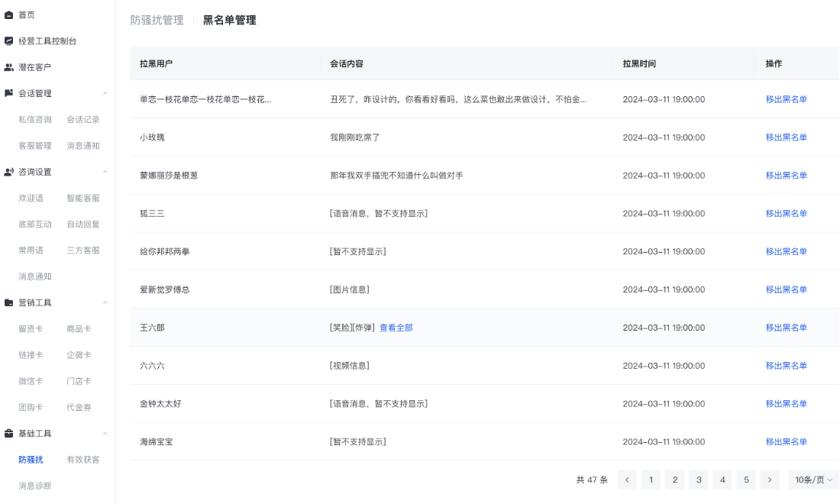Image resolution: width=840 pixels, height=504 pixels.
Task: Open 团购卡 submenu item
Action: [x=31, y=408]
